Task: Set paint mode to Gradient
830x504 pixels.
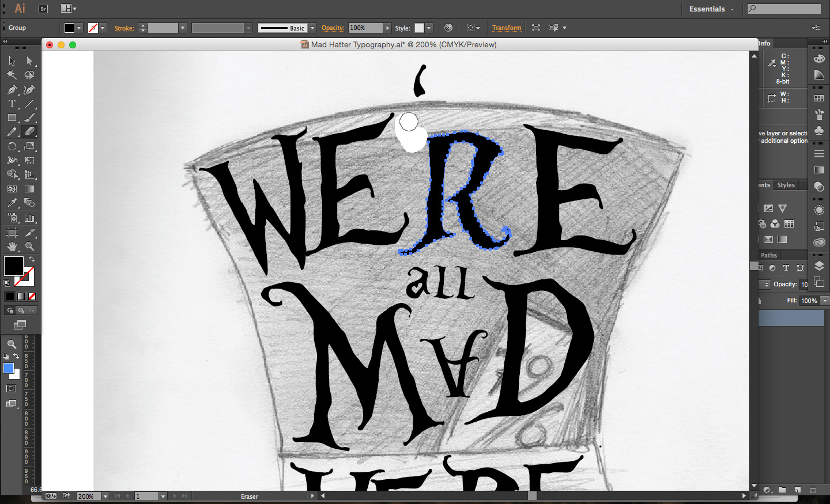Action: click(x=21, y=296)
